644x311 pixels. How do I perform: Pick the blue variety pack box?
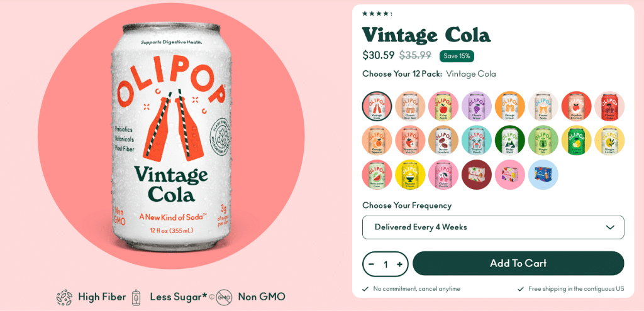pos(543,175)
